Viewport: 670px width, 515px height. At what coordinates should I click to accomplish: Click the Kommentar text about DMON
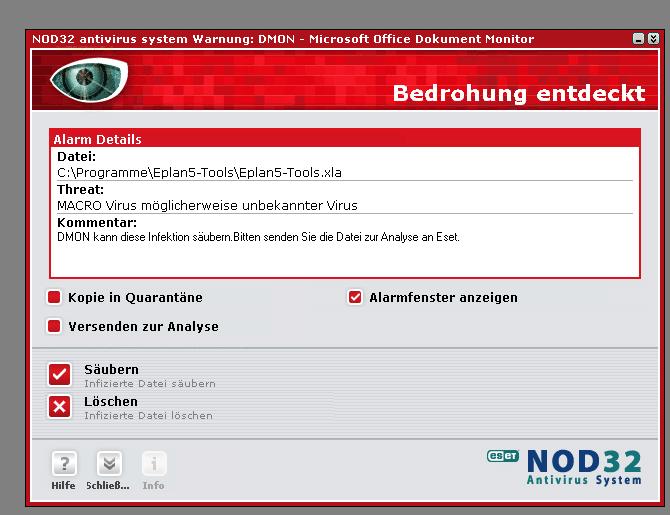pyautogui.click(x=258, y=237)
